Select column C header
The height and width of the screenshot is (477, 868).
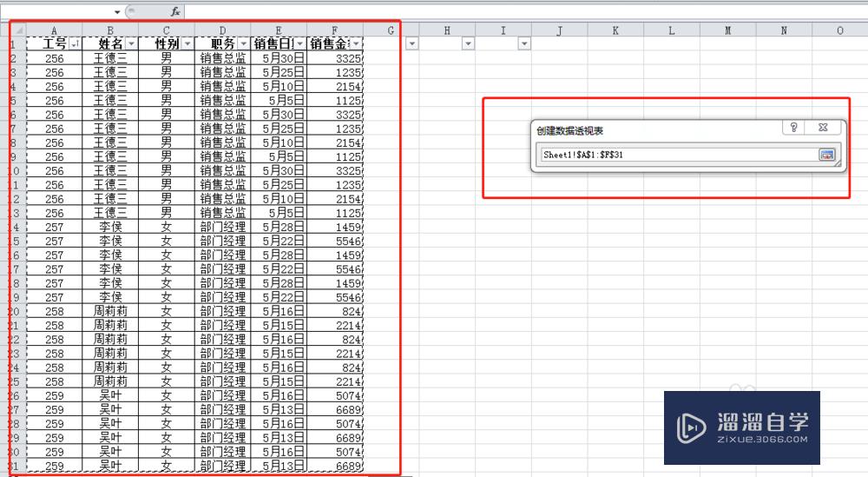pos(167,30)
